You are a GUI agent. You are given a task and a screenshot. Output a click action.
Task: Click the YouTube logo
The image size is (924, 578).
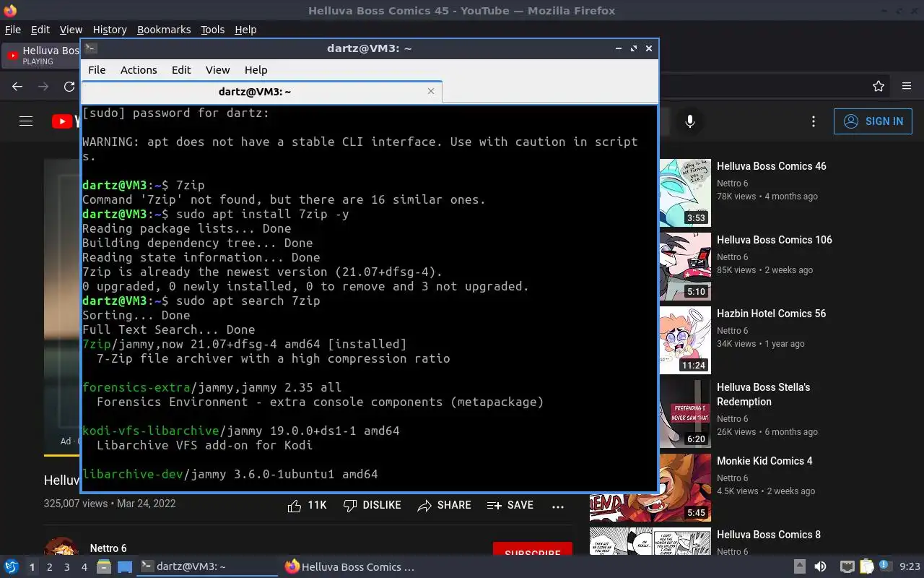(x=66, y=121)
